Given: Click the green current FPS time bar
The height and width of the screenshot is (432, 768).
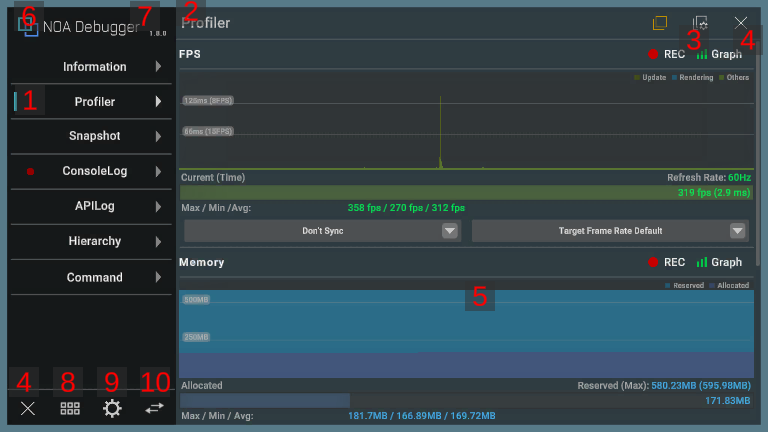Looking at the screenshot, I should [466, 192].
